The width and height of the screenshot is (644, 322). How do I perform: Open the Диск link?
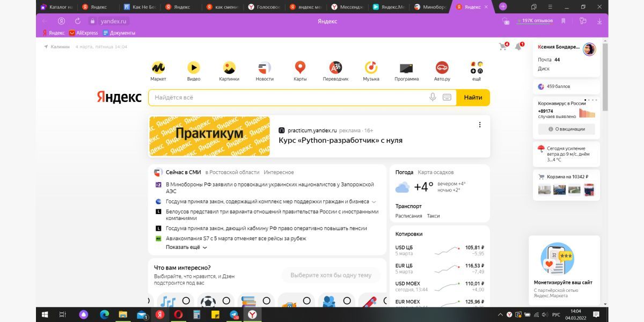544,69
